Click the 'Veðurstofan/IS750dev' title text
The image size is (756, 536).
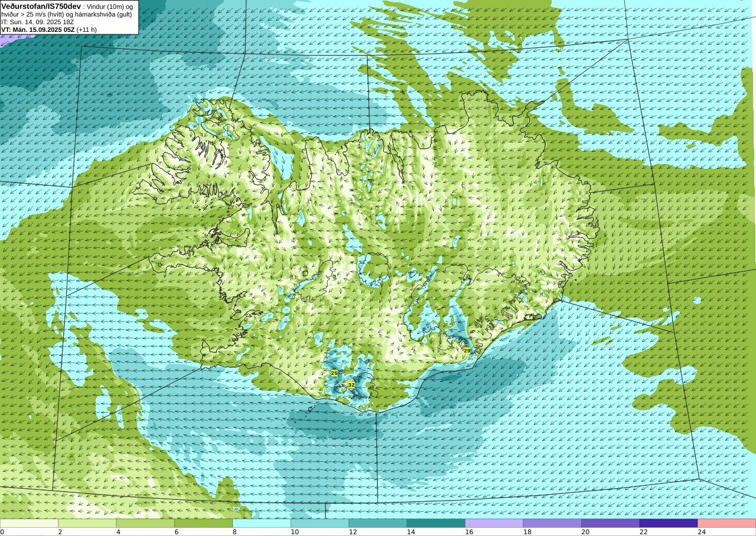click(41, 5)
